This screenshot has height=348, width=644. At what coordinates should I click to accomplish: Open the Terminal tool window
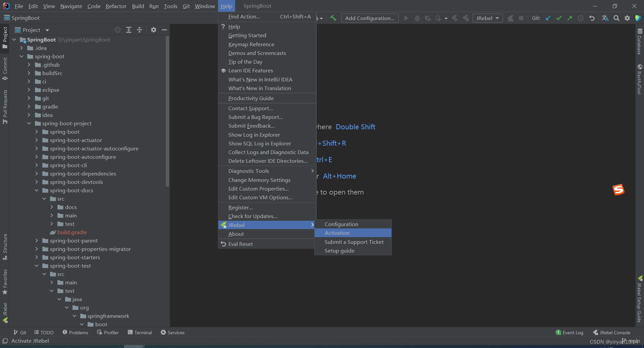pyautogui.click(x=140, y=332)
